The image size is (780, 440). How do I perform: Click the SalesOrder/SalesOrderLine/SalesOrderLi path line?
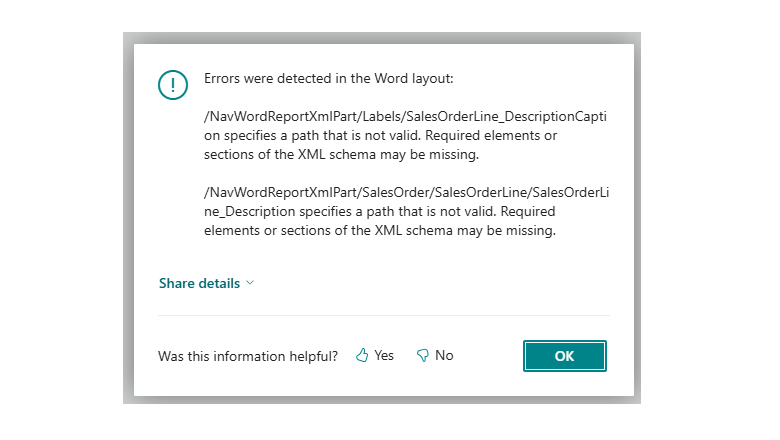(405, 193)
